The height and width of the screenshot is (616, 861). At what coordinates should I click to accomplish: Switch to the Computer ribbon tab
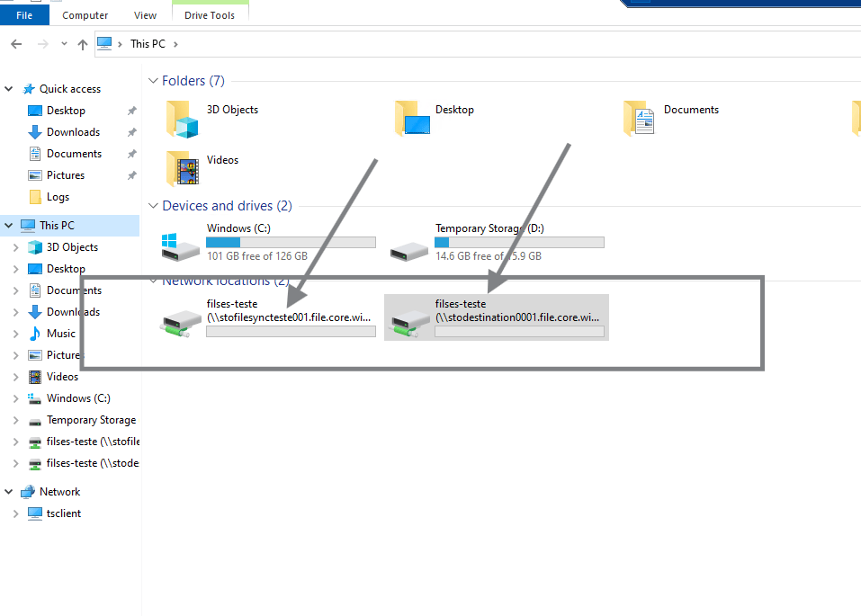click(x=85, y=15)
